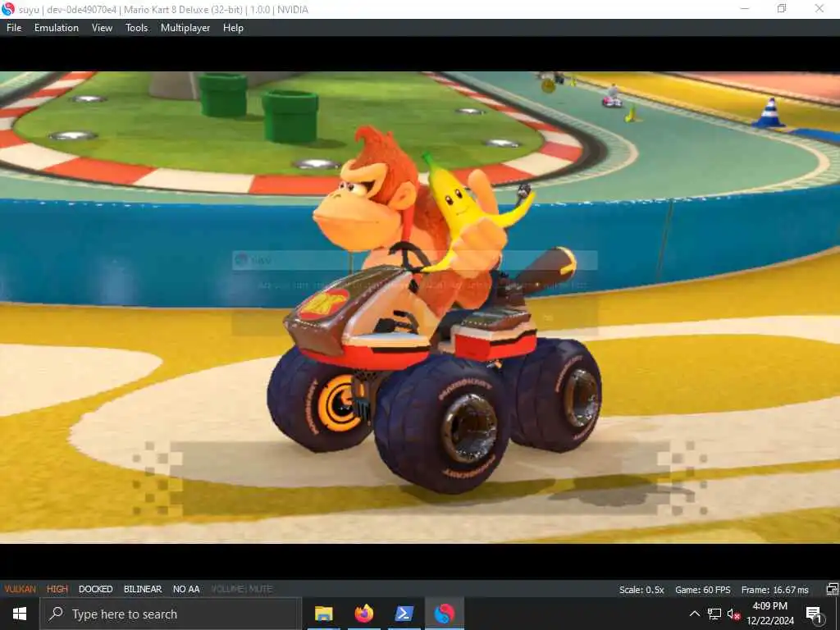Open the Help menu
Image resolution: width=840 pixels, height=630 pixels.
pos(233,28)
